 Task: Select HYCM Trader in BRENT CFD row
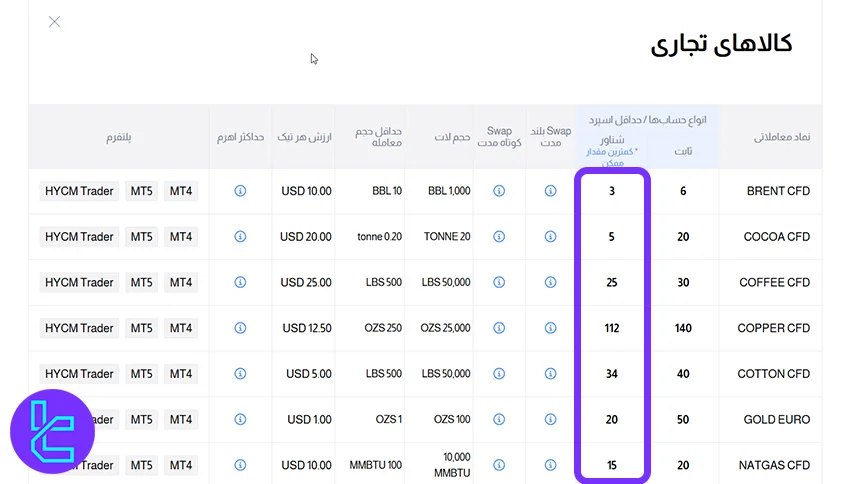(x=79, y=191)
